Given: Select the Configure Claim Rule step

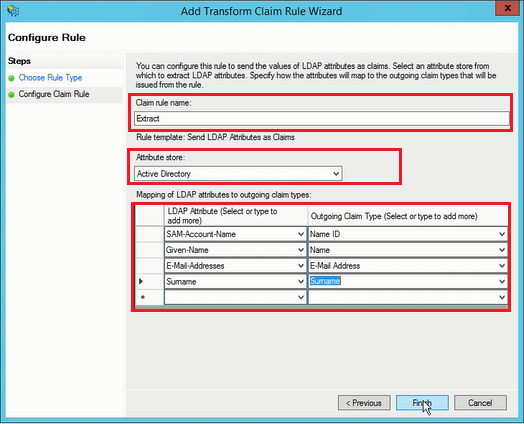Looking at the screenshot, I should [x=54, y=94].
